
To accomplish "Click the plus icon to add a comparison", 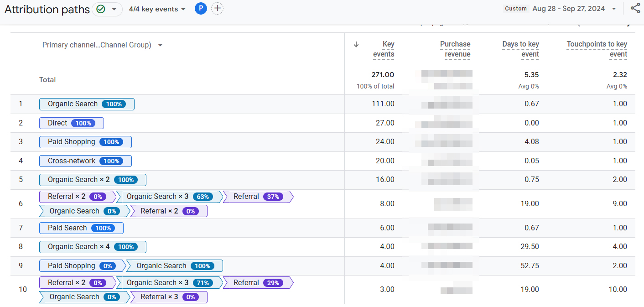I will coord(217,8).
